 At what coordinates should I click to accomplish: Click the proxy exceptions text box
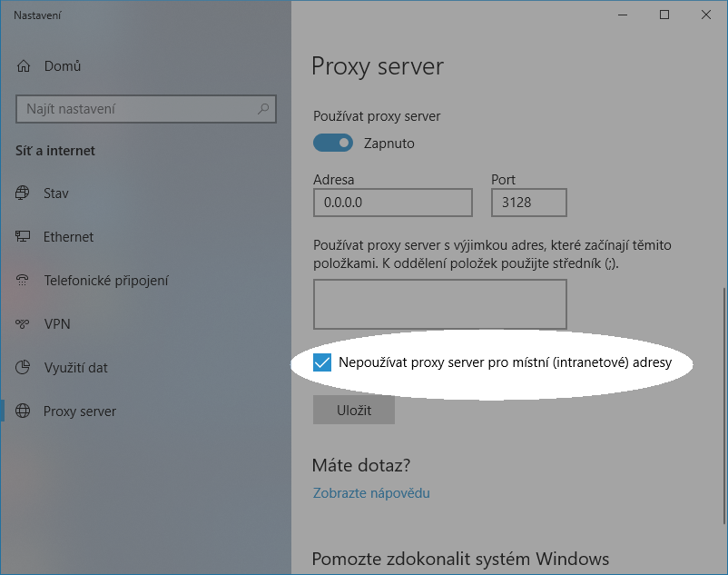click(x=439, y=303)
